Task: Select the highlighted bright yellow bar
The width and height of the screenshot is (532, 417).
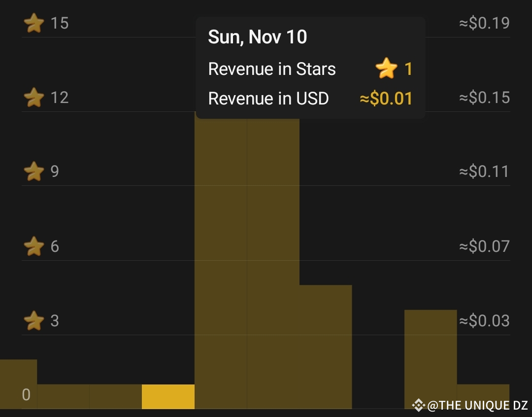Action: click(168, 396)
